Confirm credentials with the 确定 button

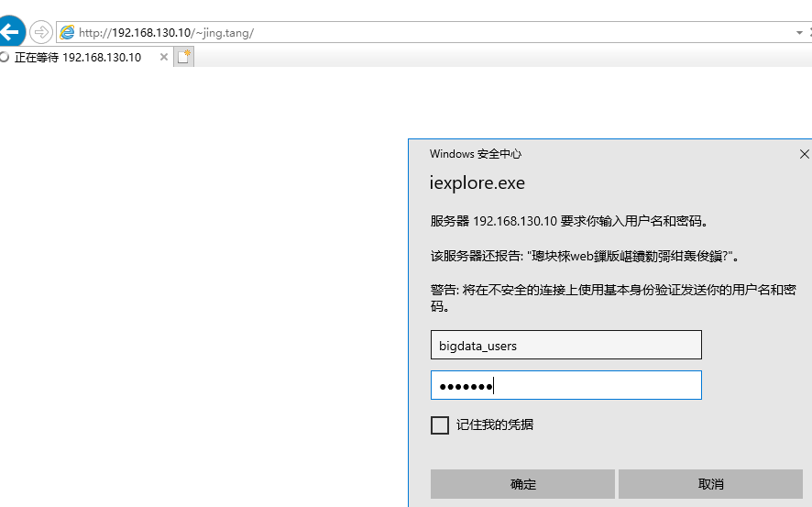tap(522, 484)
